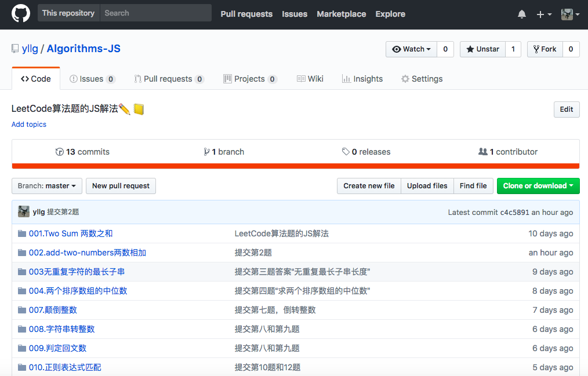Click the repository book icon beside yllg
Image resolution: width=588 pixels, height=376 pixels.
[15, 49]
